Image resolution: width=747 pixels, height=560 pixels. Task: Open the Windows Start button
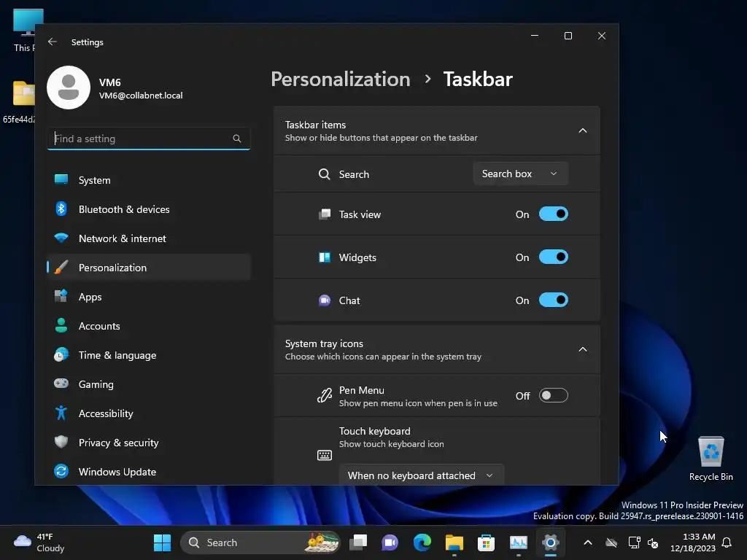162,542
